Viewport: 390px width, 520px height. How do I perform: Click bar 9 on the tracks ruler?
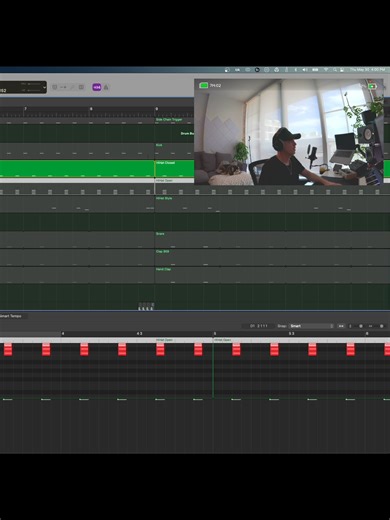157,109
